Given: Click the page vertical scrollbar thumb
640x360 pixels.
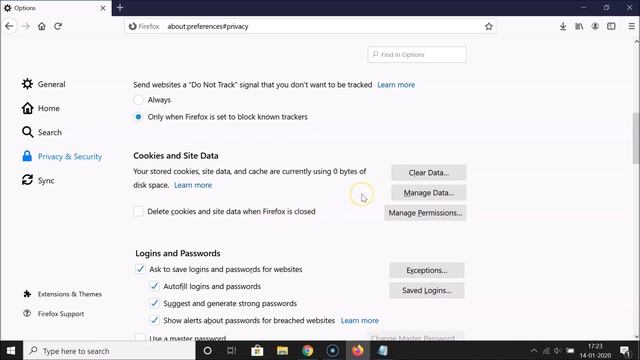Looking at the screenshot, I should (x=636, y=138).
